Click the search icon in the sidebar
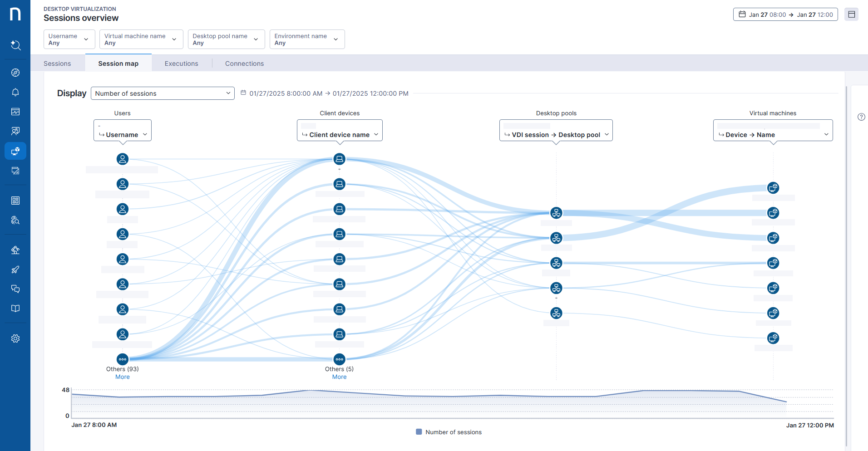Image resolution: width=868 pixels, height=451 pixels. coord(15,45)
